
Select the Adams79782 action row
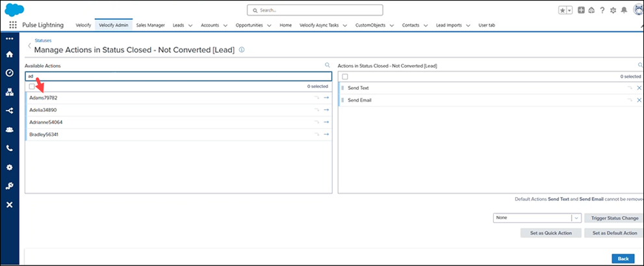pyautogui.click(x=179, y=98)
